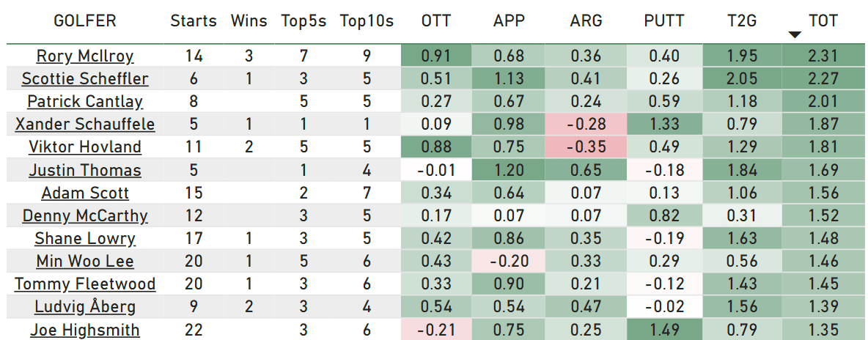Sort table by OTT column header
The image size is (868, 340).
pos(436,21)
